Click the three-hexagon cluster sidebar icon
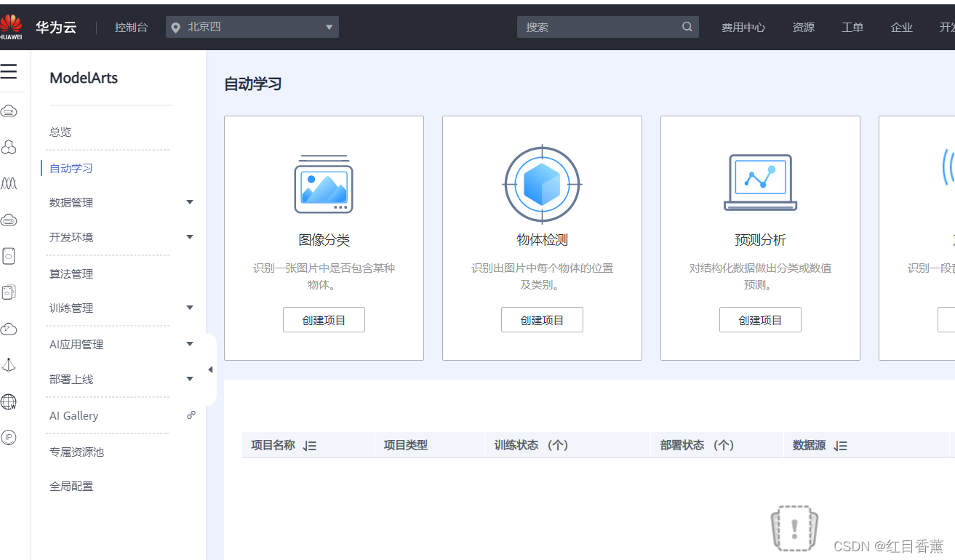This screenshot has width=955, height=560. click(x=9, y=147)
